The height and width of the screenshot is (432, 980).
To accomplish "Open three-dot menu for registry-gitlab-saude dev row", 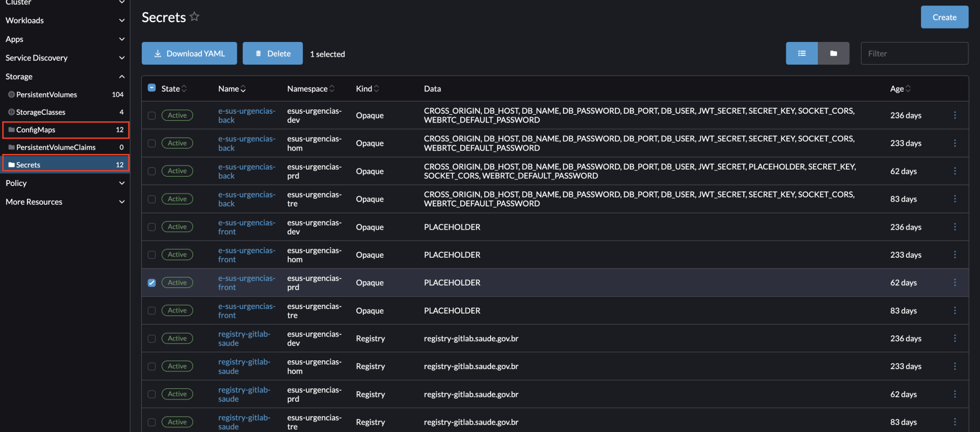I will (x=954, y=339).
